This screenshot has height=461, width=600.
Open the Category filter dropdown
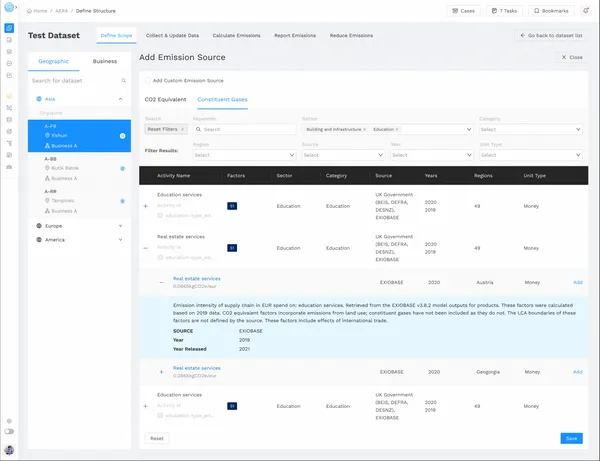coord(530,129)
